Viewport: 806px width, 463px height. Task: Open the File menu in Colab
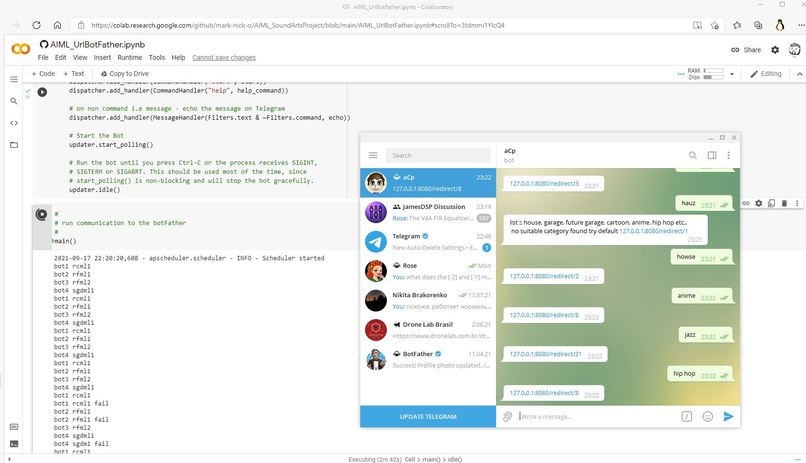pyautogui.click(x=43, y=58)
